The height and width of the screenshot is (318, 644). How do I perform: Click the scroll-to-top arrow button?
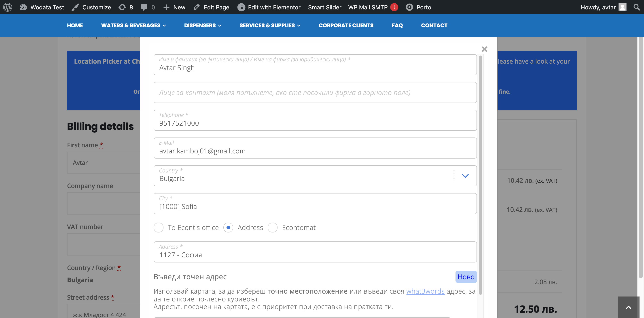point(629,307)
